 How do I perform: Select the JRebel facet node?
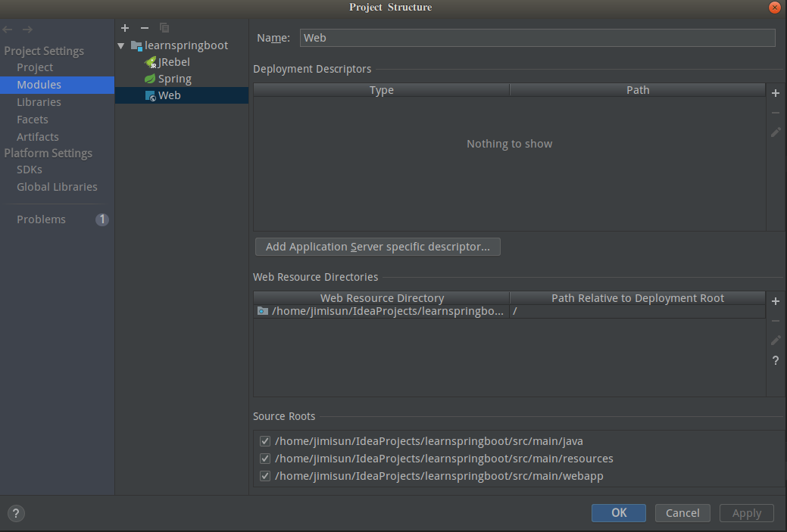coord(173,62)
